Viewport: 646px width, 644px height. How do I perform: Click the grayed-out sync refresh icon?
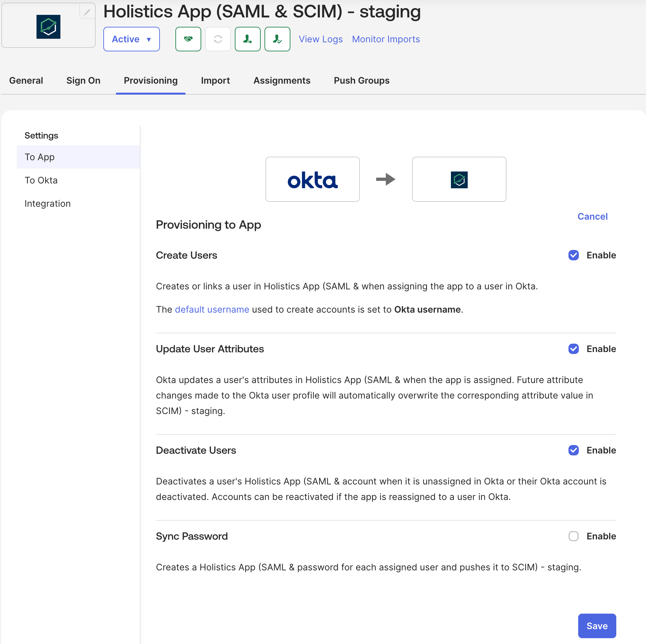(x=218, y=39)
